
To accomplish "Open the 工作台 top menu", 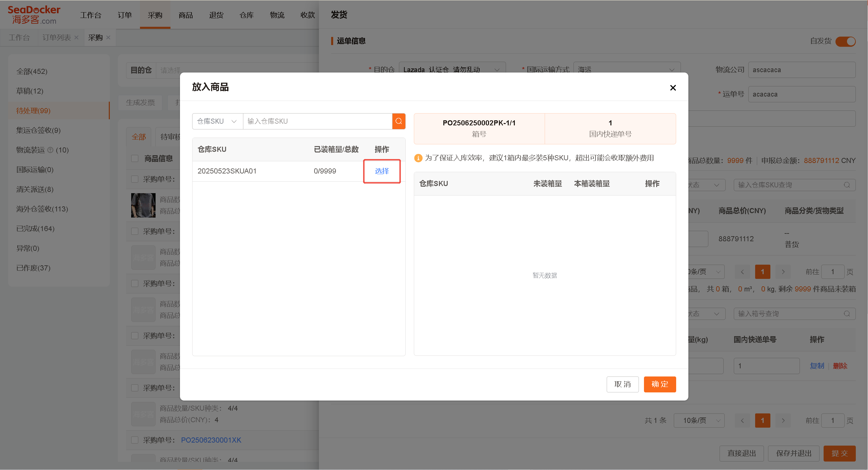I will (90, 15).
